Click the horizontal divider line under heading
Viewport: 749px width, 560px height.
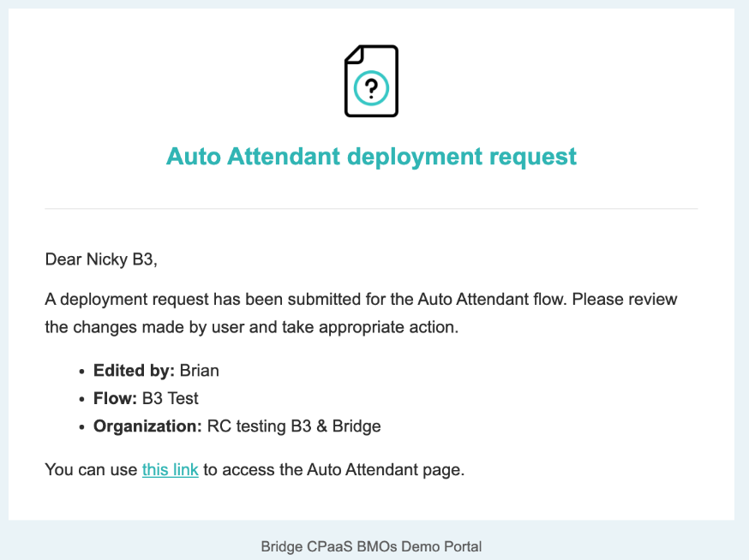(x=371, y=209)
